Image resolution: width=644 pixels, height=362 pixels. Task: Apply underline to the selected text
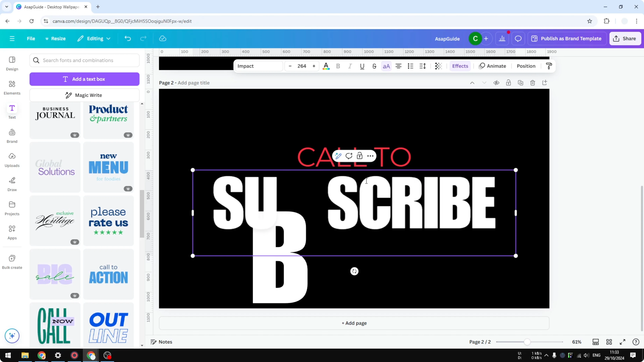tap(362, 66)
